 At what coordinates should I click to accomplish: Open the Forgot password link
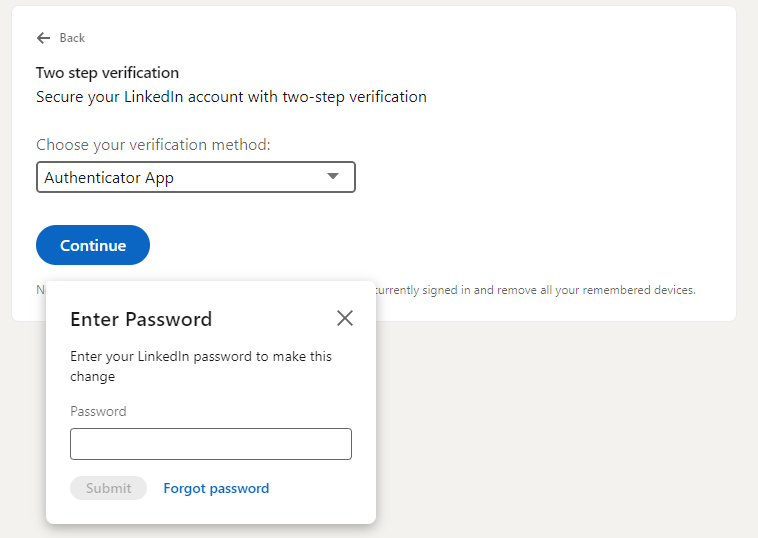[216, 488]
